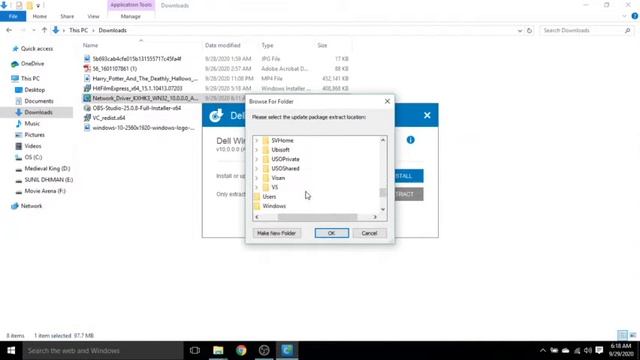Image resolution: width=640 pixels, height=360 pixels.
Task: Click the Dell update package logo icon
Action: coord(216,116)
